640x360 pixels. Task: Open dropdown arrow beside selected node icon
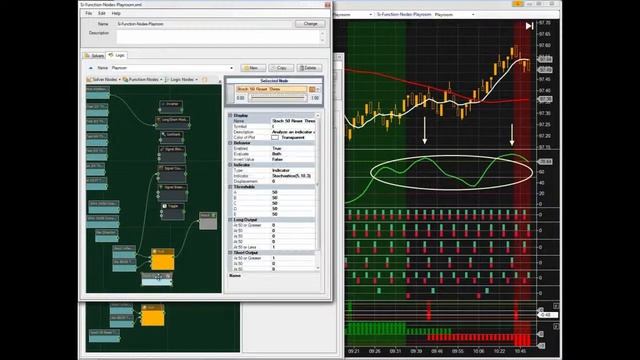click(318, 89)
